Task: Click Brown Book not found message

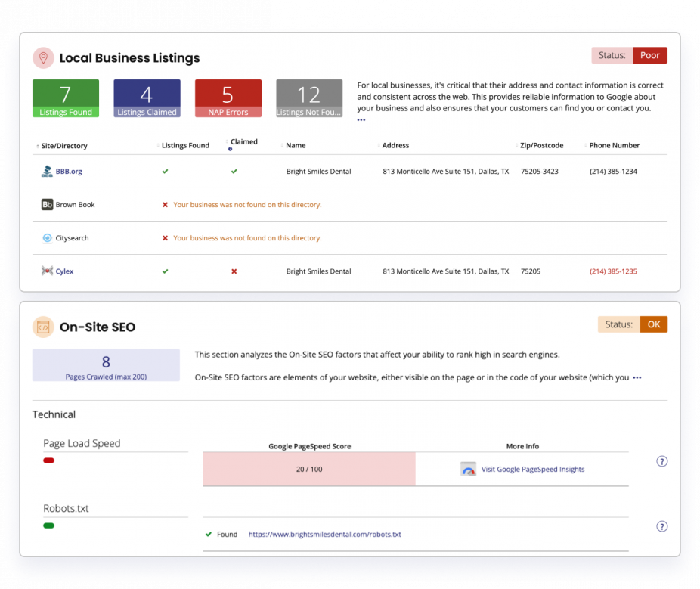Action: point(247,205)
